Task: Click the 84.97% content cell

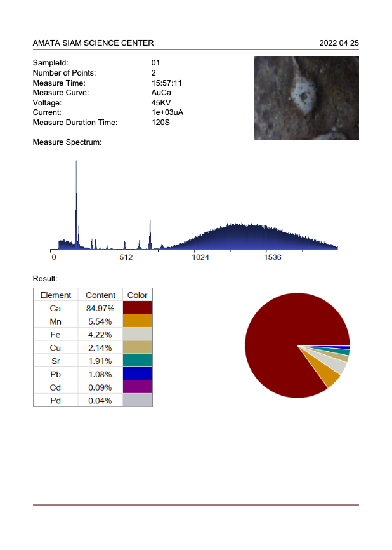Action: click(x=100, y=308)
